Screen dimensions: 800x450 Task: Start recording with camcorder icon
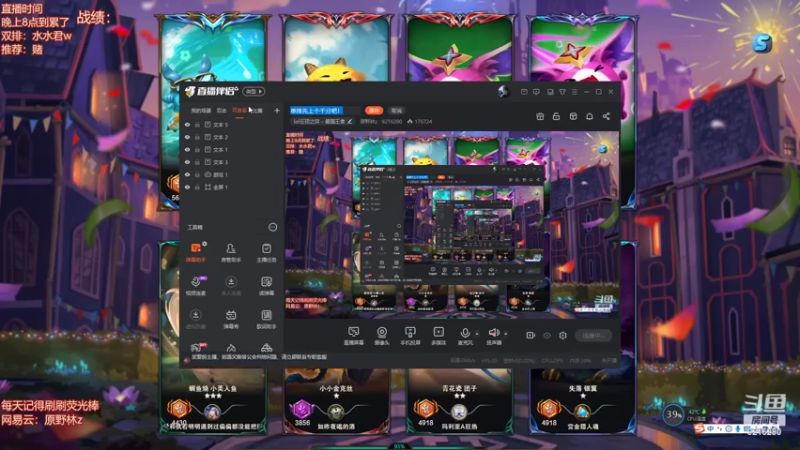pos(531,336)
